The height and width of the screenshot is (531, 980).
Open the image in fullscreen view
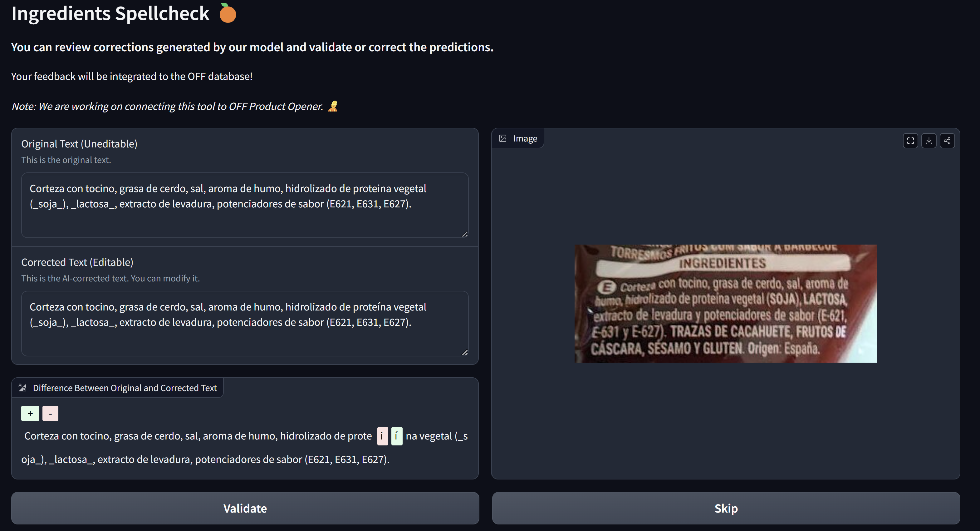point(910,141)
